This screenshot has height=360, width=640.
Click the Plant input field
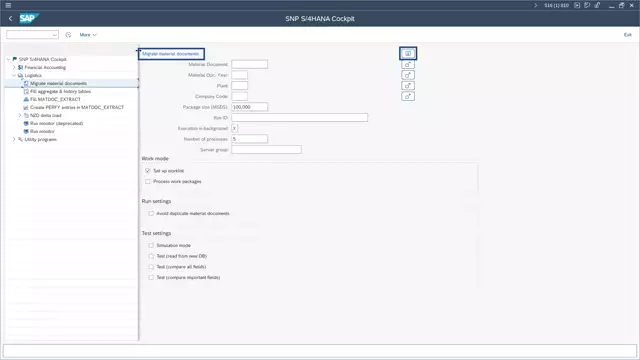(x=240, y=86)
